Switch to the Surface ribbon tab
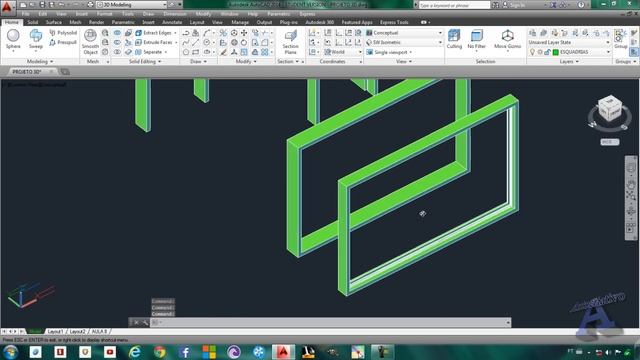This screenshot has width=640, height=360. click(53, 22)
